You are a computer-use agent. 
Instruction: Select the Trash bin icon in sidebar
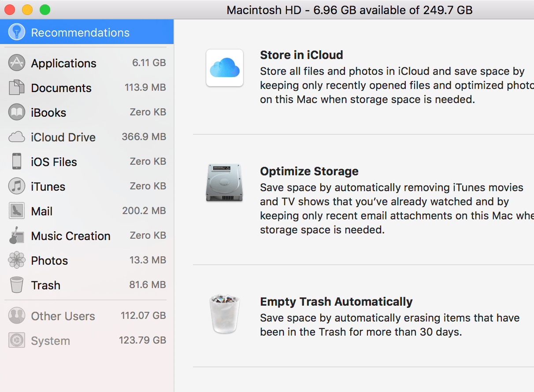point(16,285)
